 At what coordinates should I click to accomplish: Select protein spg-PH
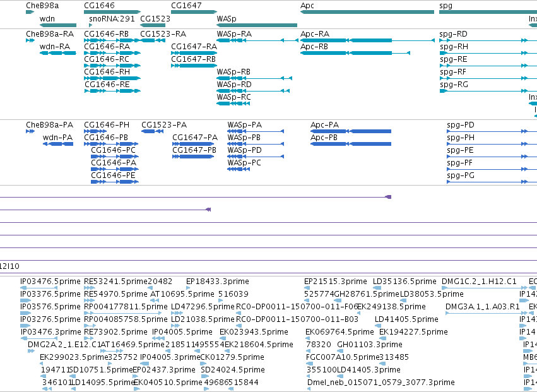pos(461,138)
